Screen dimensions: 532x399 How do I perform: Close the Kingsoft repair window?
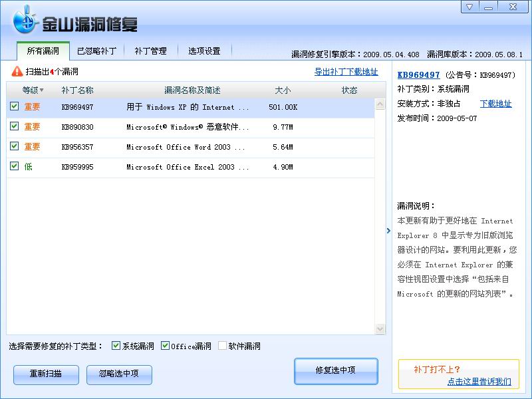tap(513, 7)
